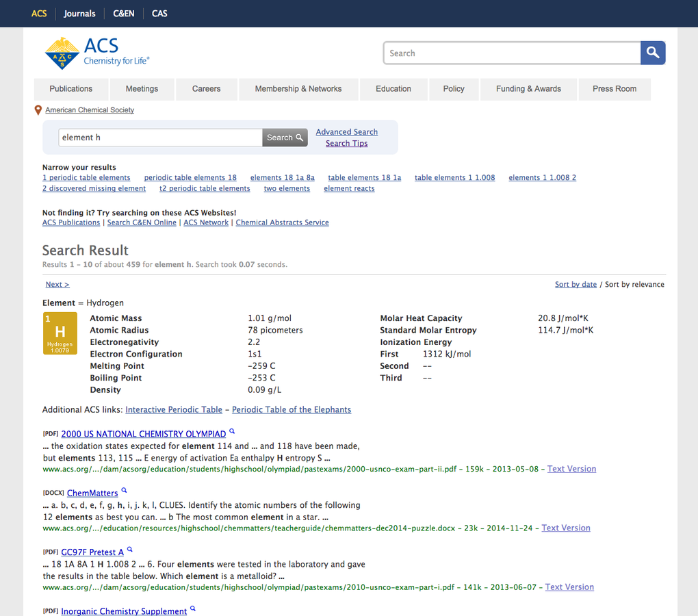Click preview magnifier beside GC97F Pretest A
This screenshot has width=698, height=616.
pyautogui.click(x=130, y=549)
